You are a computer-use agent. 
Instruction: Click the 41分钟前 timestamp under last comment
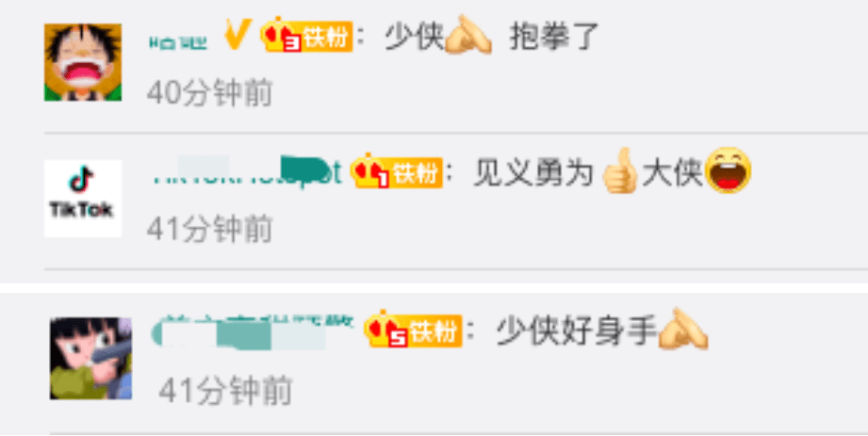click(x=225, y=390)
